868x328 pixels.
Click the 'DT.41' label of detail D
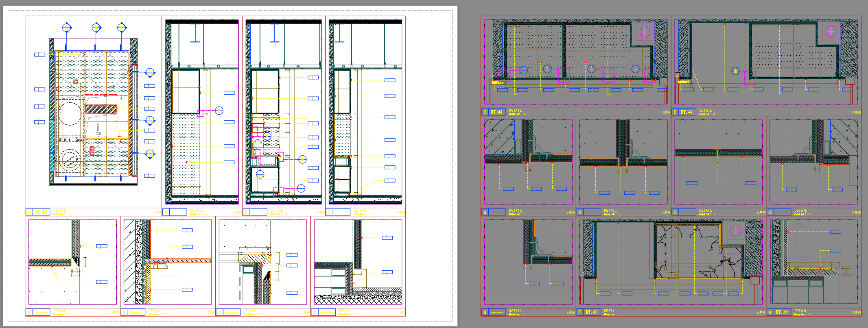point(496,112)
